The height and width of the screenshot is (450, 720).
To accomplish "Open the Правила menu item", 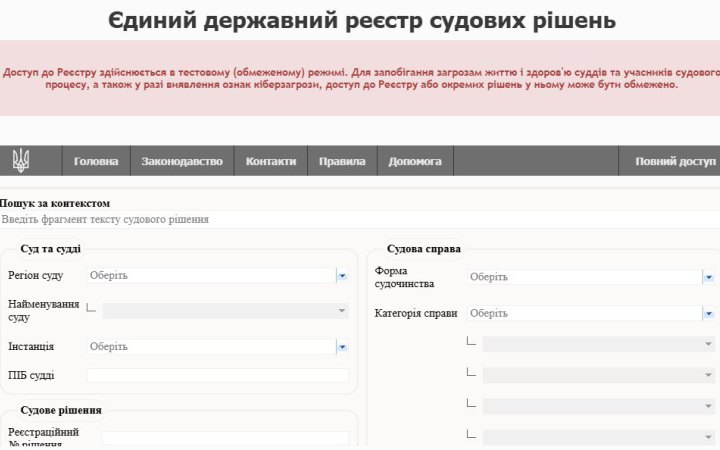I will (342, 161).
